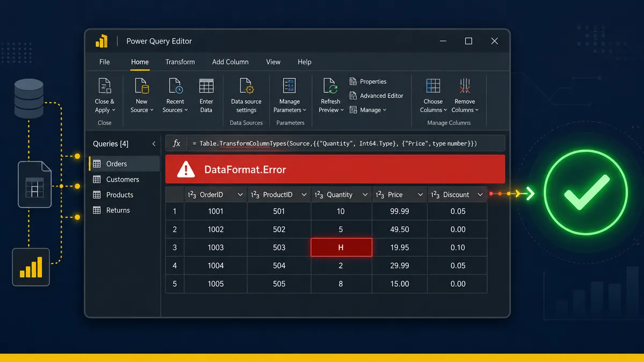Image resolution: width=644 pixels, height=362 pixels.
Task: Click the ProductID column type icon
Action: (x=255, y=195)
